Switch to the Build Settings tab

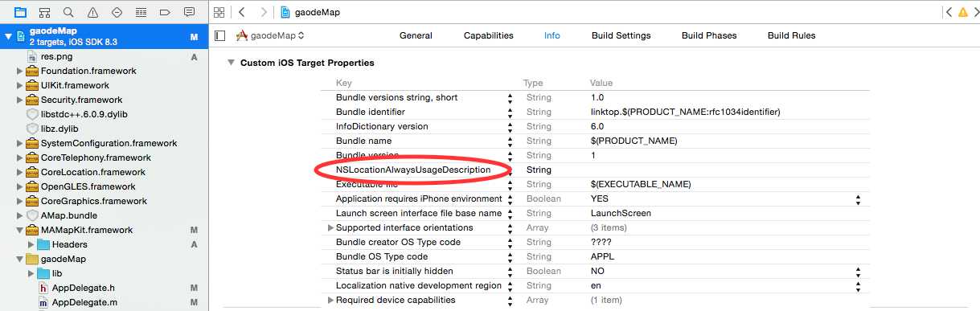click(621, 35)
